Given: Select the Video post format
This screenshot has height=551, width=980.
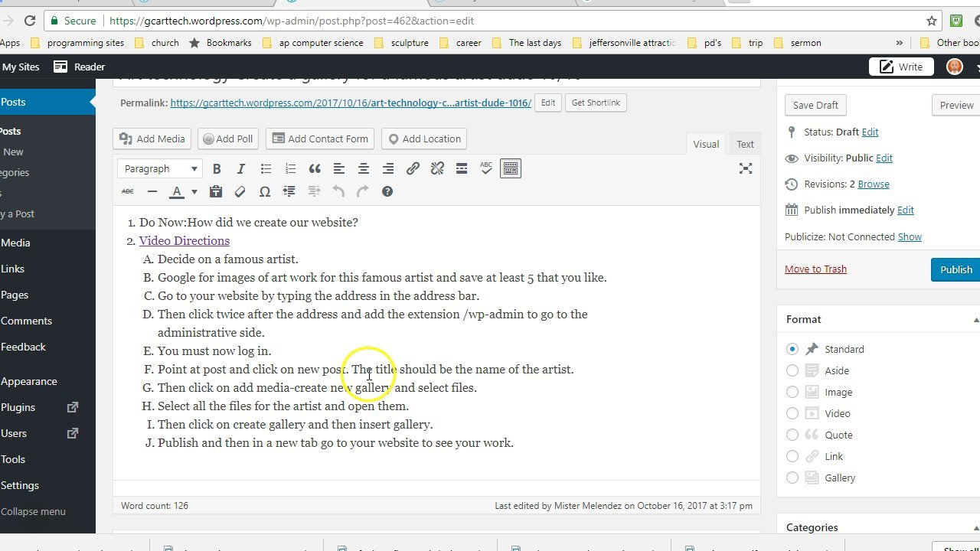Looking at the screenshot, I should pyautogui.click(x=792, y=413).
